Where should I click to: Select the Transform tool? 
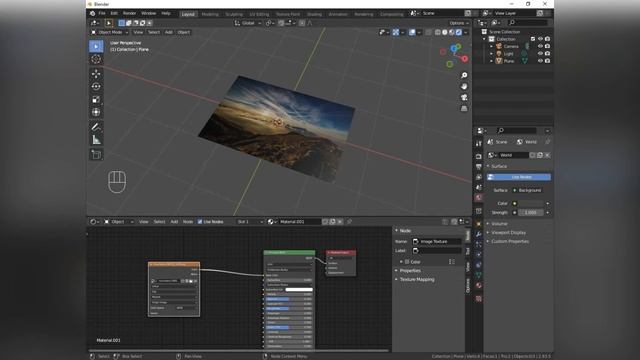96,112
